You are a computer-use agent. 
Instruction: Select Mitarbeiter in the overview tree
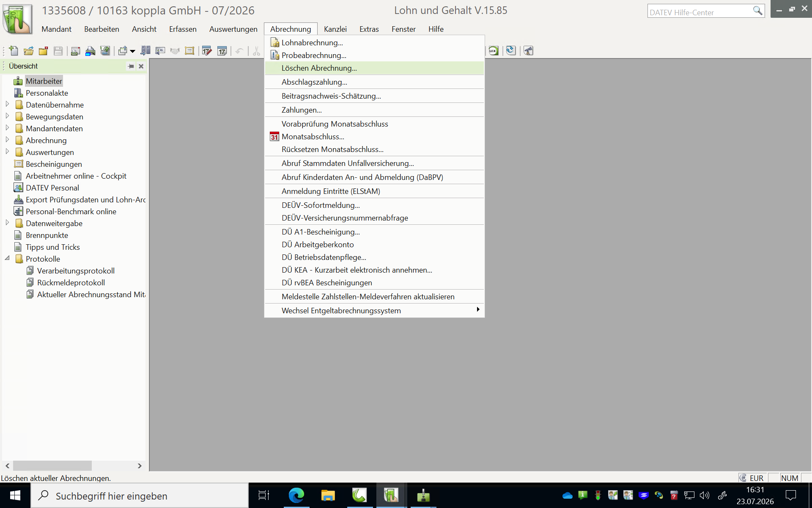(44, 81)
